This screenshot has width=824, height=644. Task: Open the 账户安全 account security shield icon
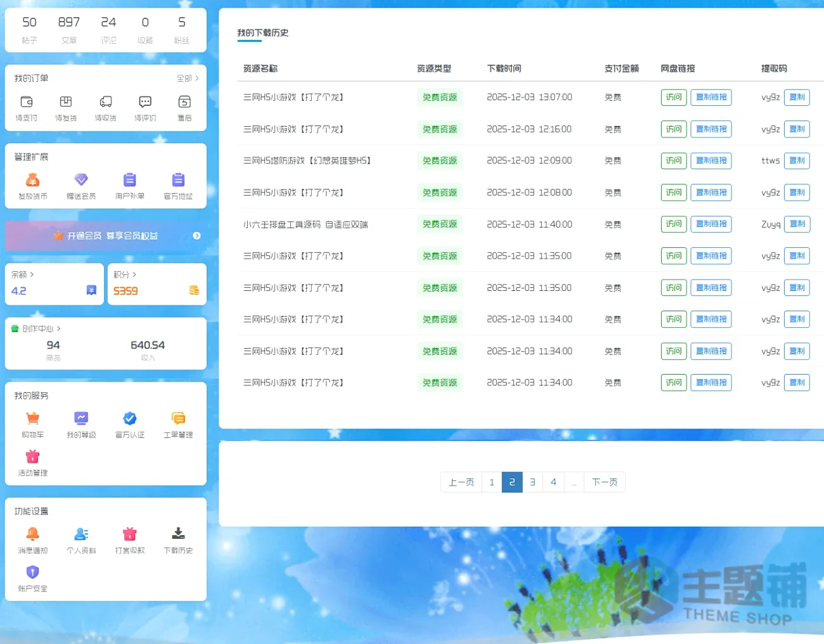(x=33, y=572)
